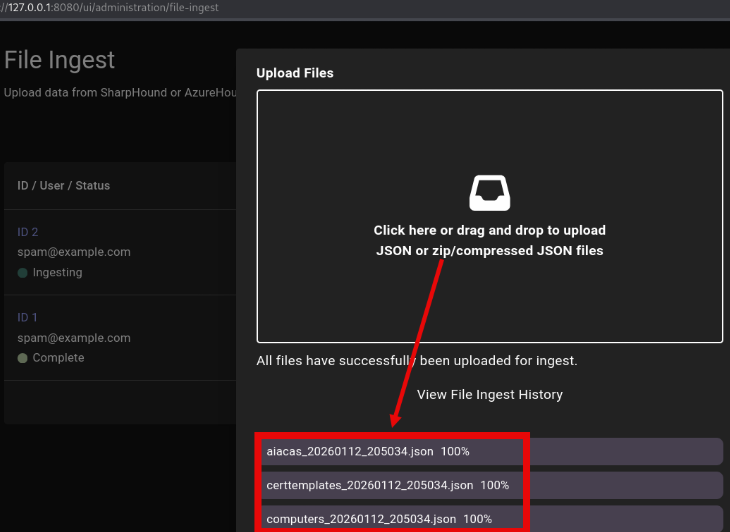Click spam@example.com under ID 1
This screenshot has width=730, height=532.
click(x=74, y=337)
